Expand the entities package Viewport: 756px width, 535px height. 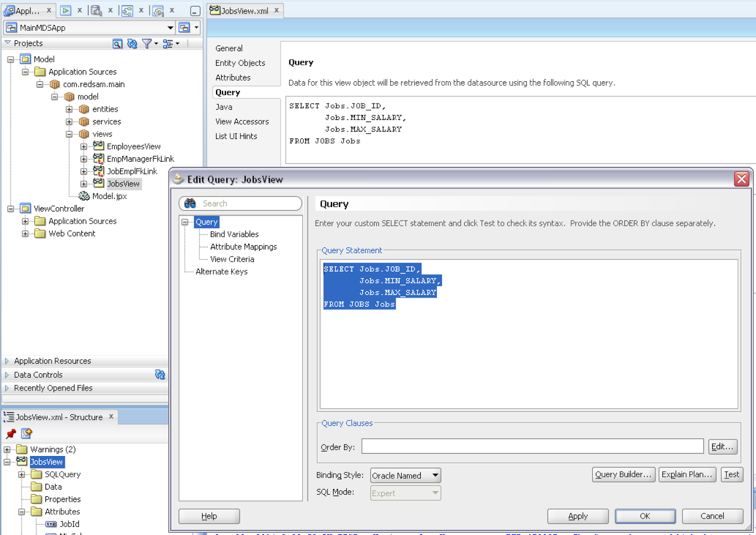(69, 109)
